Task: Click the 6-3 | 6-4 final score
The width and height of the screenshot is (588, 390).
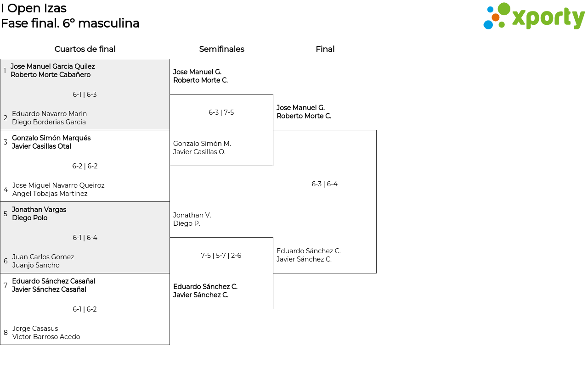Action: (x=324, y=184)
